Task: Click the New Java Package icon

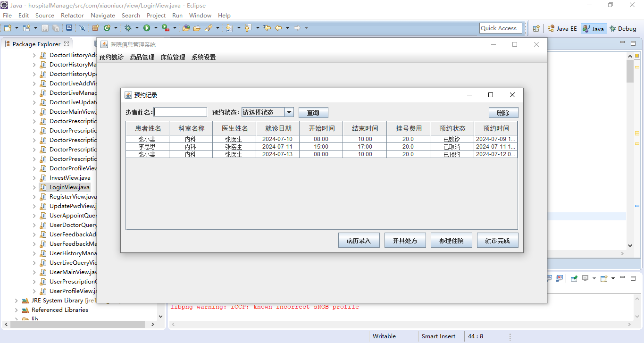Action: tap(95, 28)
